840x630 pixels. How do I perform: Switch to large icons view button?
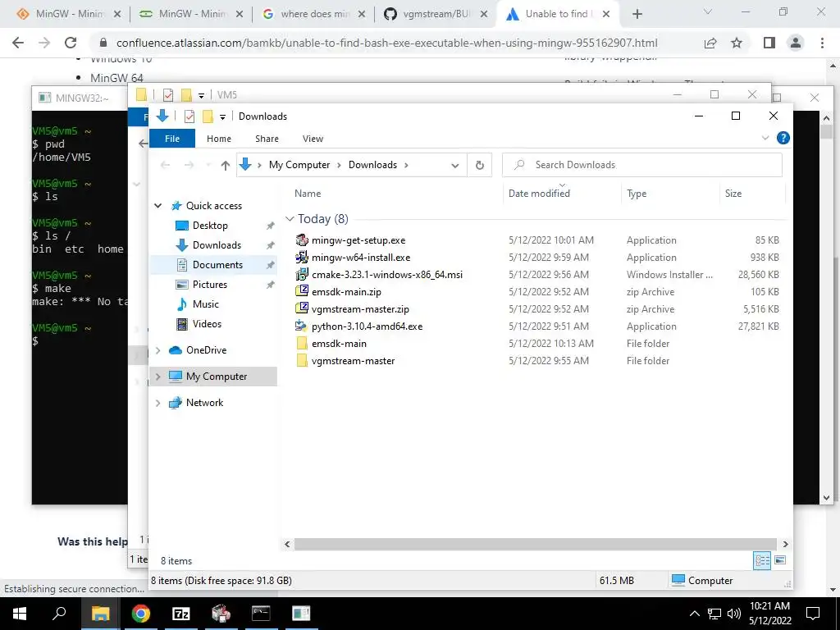780,560
